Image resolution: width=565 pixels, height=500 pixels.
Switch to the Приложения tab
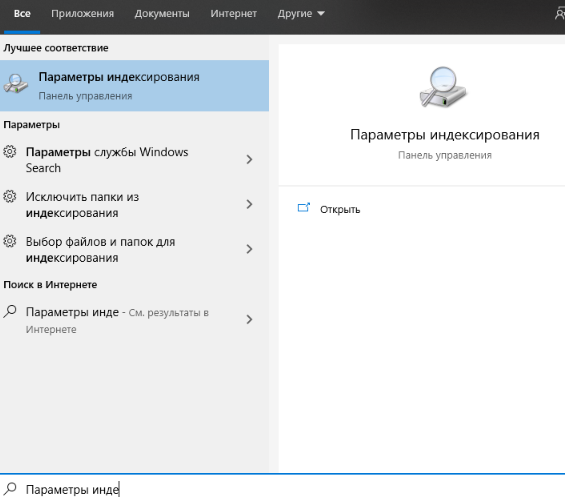83,14
